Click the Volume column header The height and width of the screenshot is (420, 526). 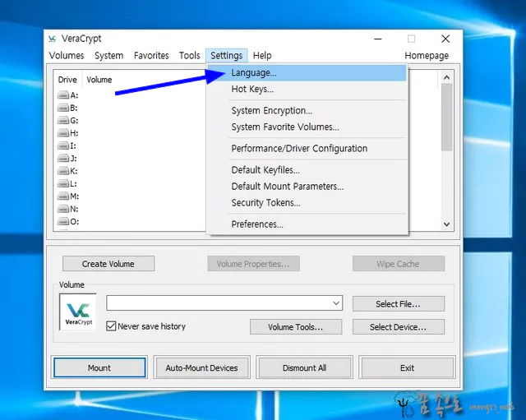tap(99, 80)
